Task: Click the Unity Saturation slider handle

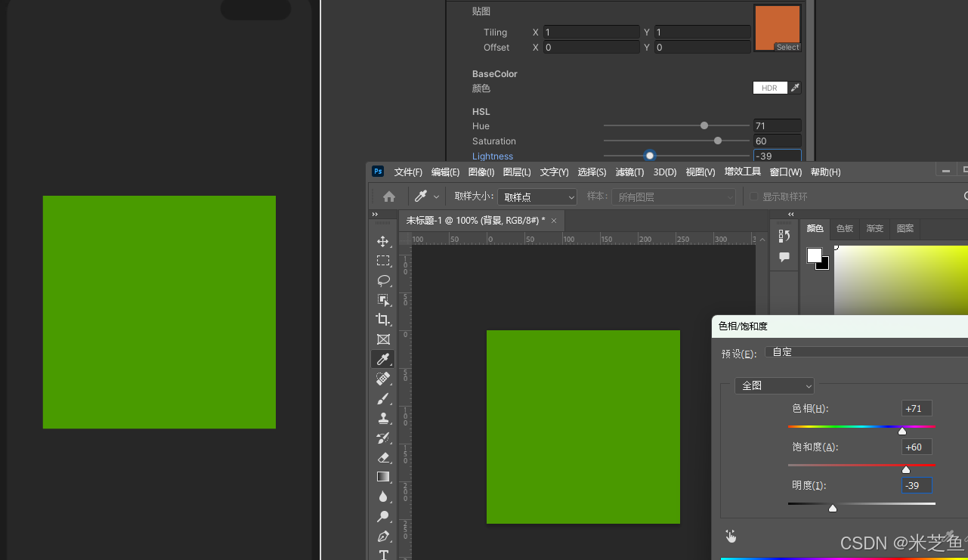Action: click(718, 141)
